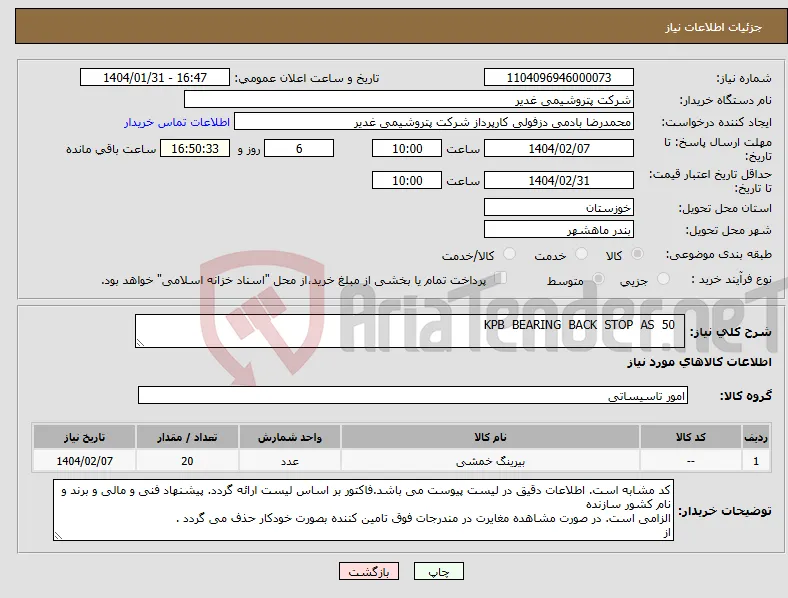Click the شماره نیاز label

(x=744, y=78)
